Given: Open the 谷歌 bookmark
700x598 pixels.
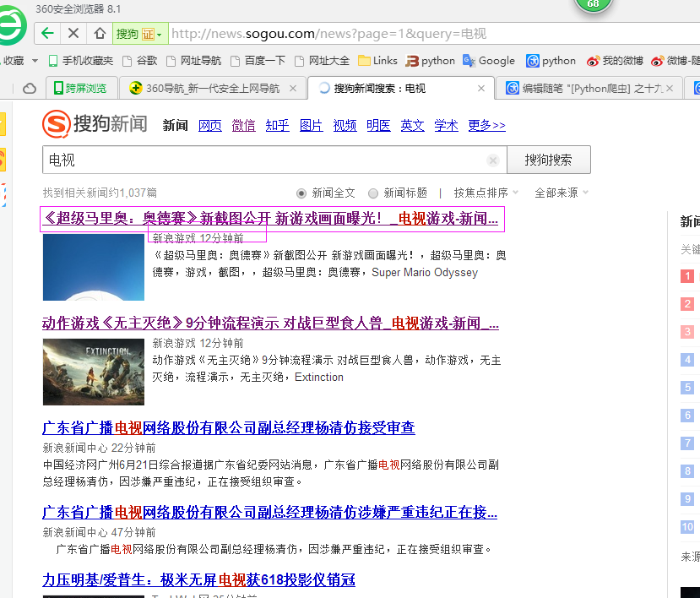Looking at the screenshot, I should pos(140,61).
